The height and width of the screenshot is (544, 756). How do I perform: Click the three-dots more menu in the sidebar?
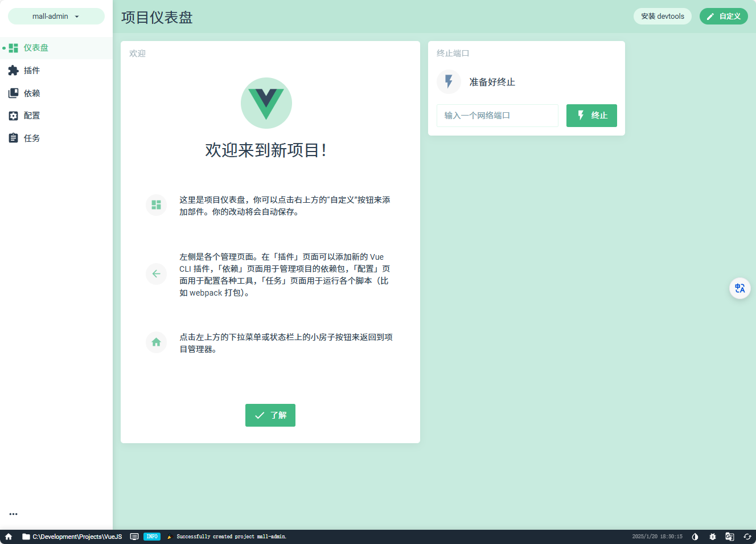point(13,514)
